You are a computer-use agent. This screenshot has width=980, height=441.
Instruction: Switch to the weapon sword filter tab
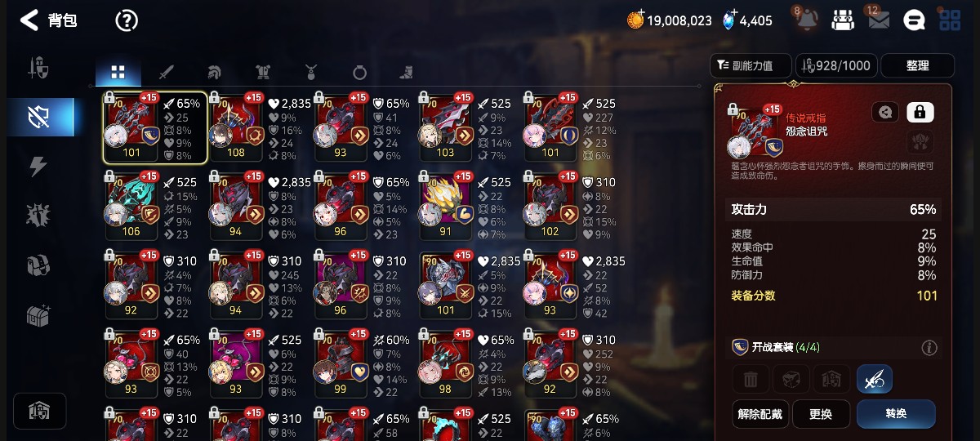[167, 72]
